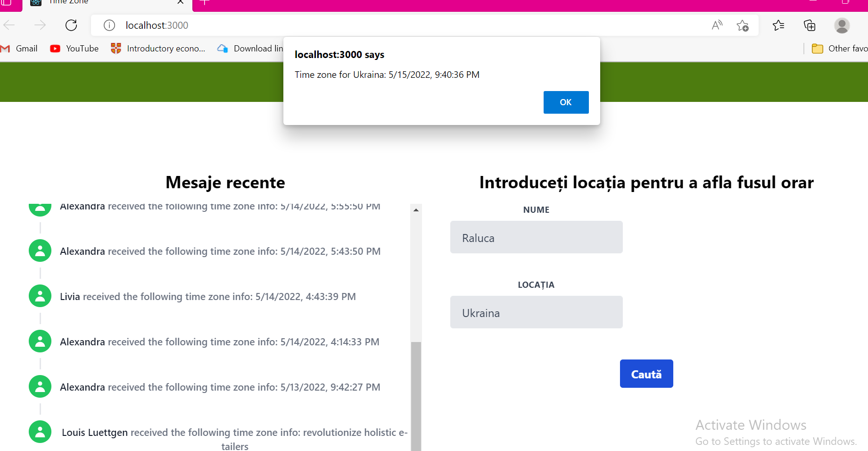
Task: Click the LOCAȚIA input containing Ukraina
Action: 536,312
